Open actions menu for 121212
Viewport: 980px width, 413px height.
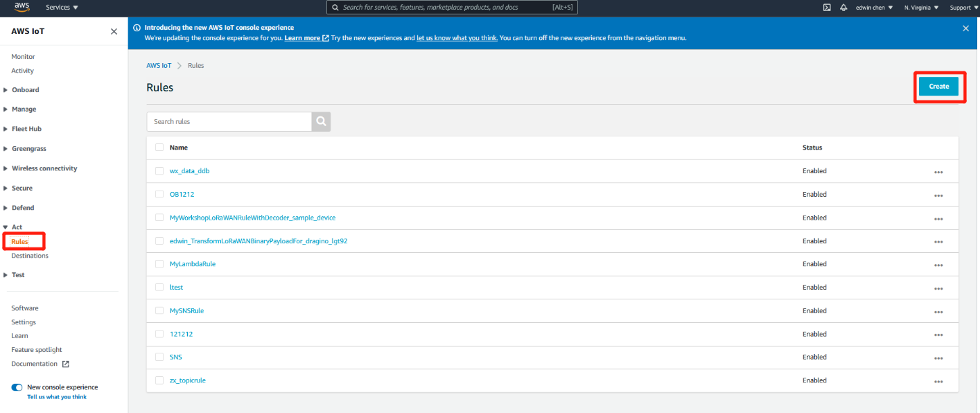(938, 335)
